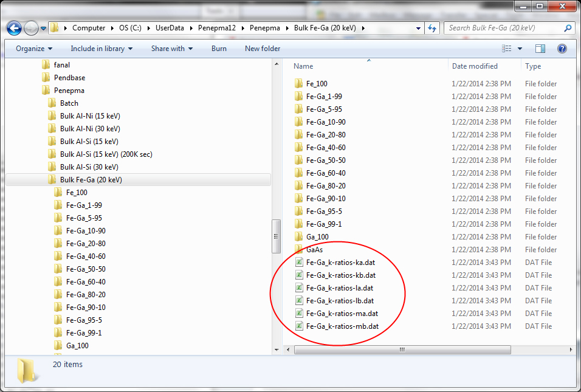Select Bulk Al-Ni (15 keV) in tree
Viewport: 581px width, 392px height.
tap(90, 116)
